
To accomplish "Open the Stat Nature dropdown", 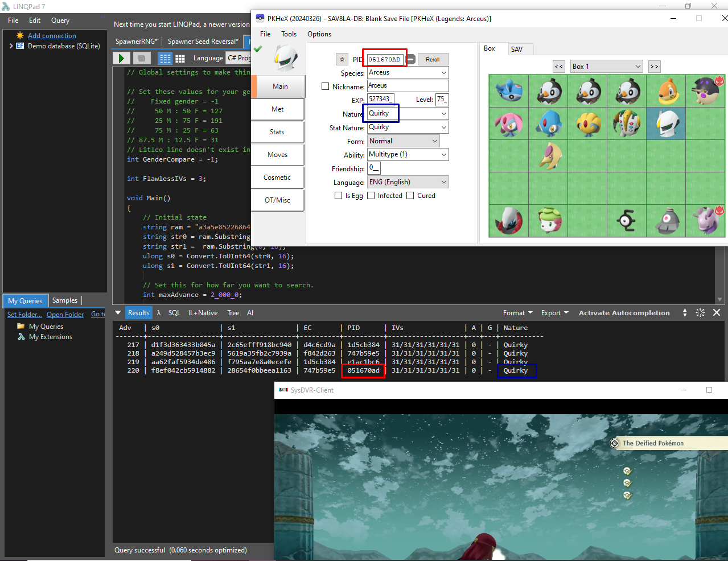I will [408, 127].
